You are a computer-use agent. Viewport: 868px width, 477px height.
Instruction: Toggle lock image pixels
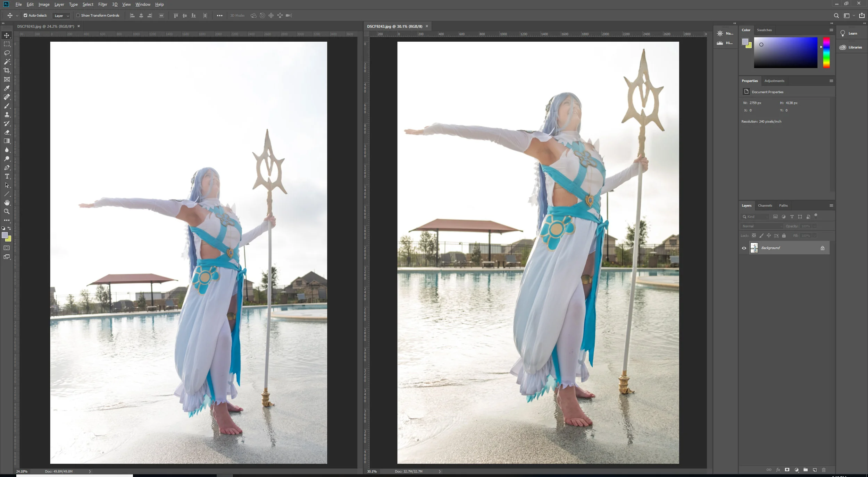click(761, 236)
